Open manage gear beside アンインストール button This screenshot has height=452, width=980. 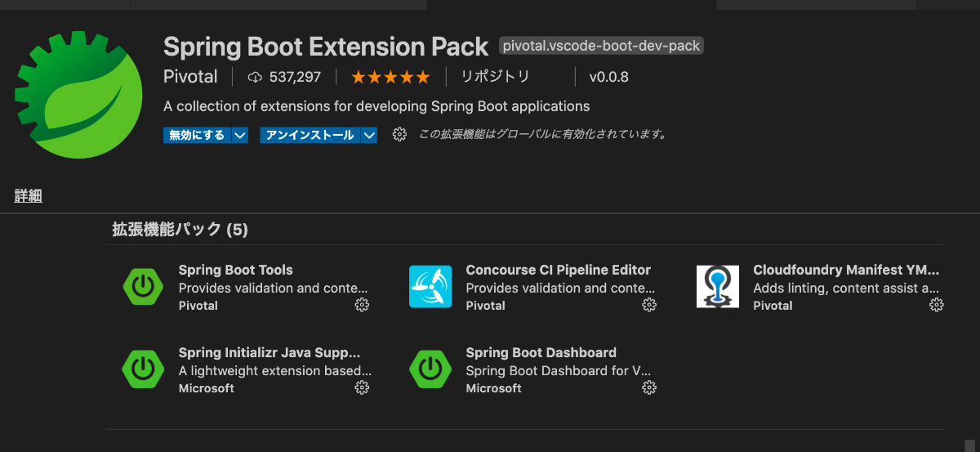pyautogui.click(x=399, y=135)
